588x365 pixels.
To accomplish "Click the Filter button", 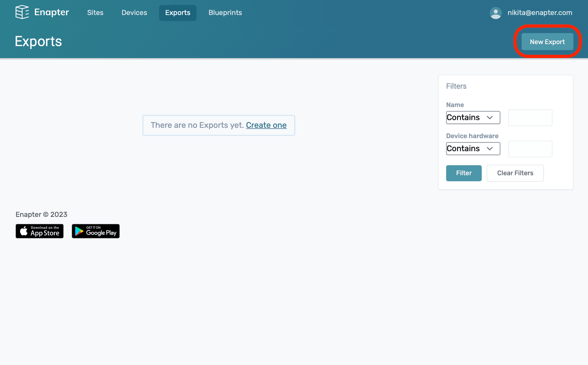I will point(464,173).
